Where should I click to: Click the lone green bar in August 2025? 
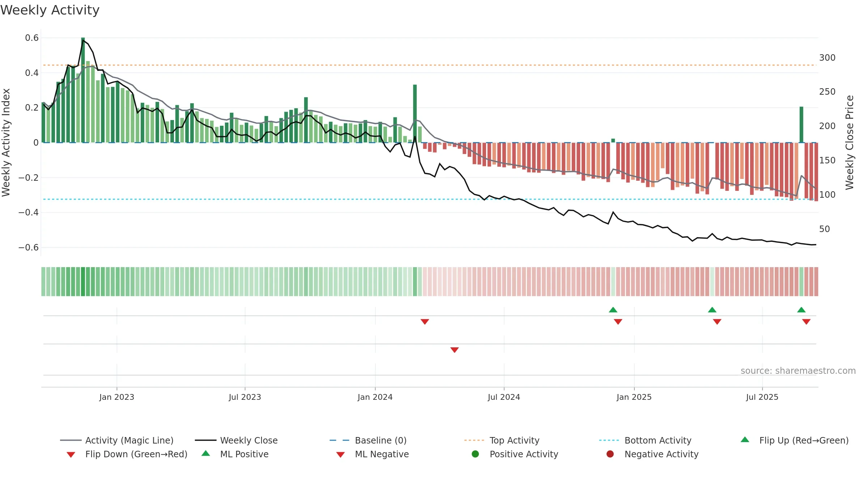click(801, 124)
